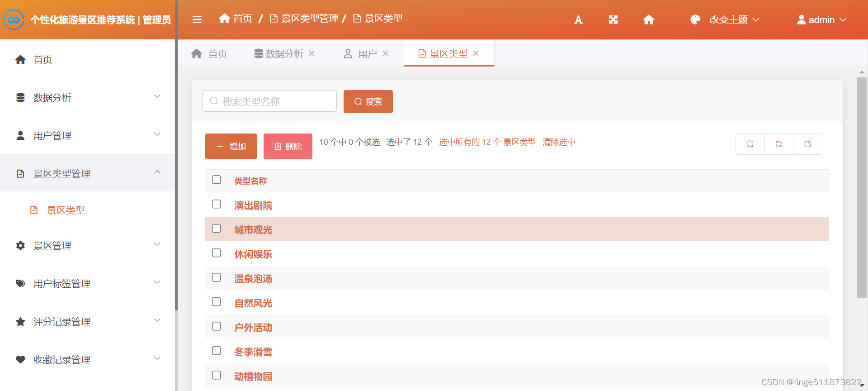Viewport: 868px width, 391px height.
Task: Click the table search toggle icon
Action: click(x=750, y=144)
